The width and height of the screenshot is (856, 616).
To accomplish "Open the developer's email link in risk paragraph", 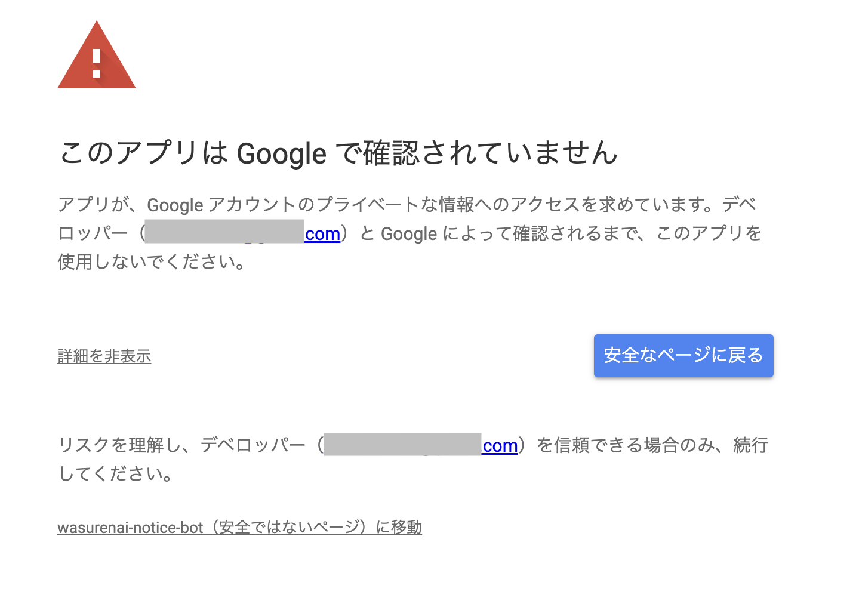I will (x=500, y=445).
